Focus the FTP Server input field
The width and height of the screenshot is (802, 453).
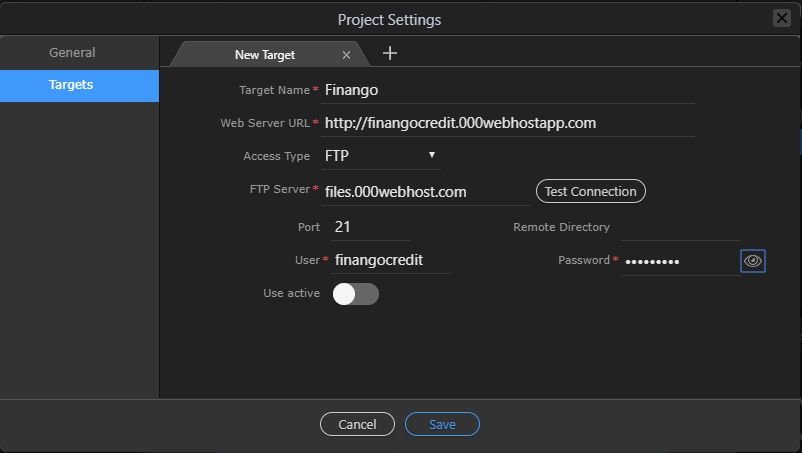coord(426,192)
